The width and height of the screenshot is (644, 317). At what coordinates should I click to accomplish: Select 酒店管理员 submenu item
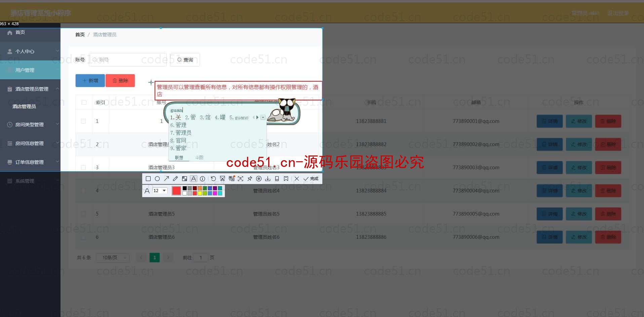24,106
